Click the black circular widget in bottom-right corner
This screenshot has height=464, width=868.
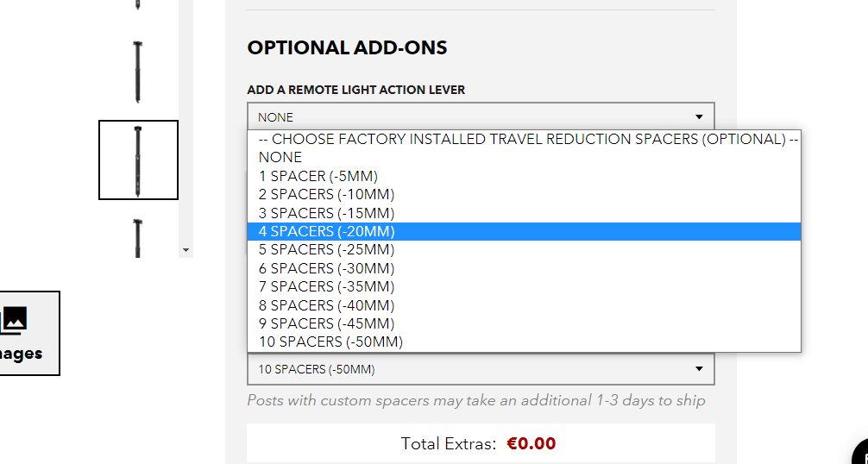coord(861,455)
